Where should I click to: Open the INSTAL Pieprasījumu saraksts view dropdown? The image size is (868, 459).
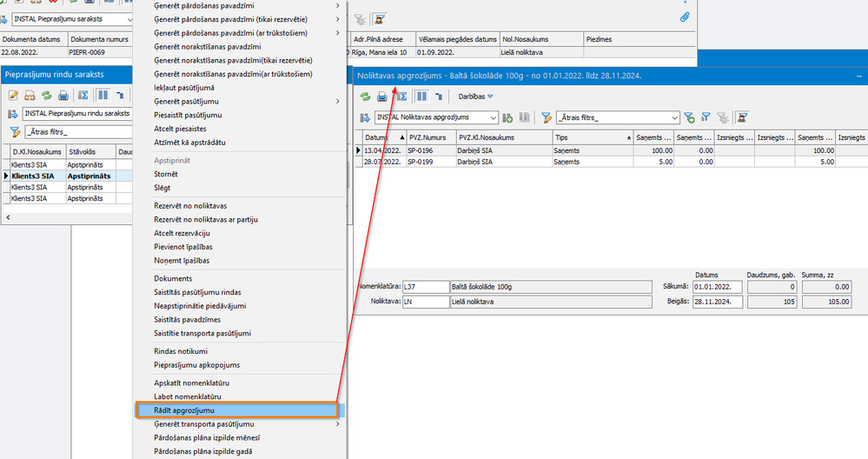[129, 19]
